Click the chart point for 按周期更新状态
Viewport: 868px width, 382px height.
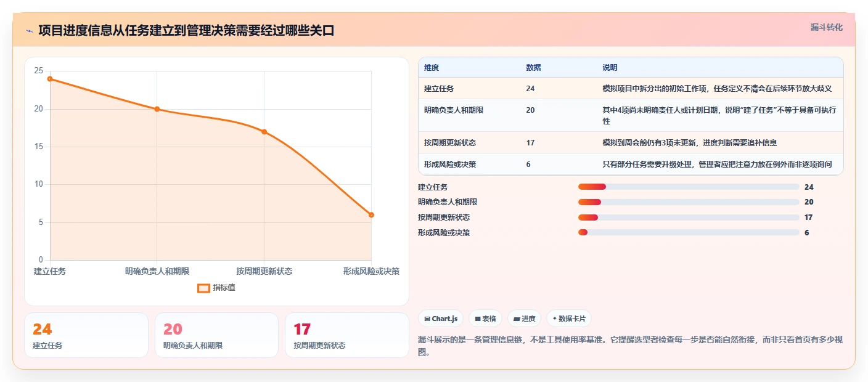(x=264, y=132)
